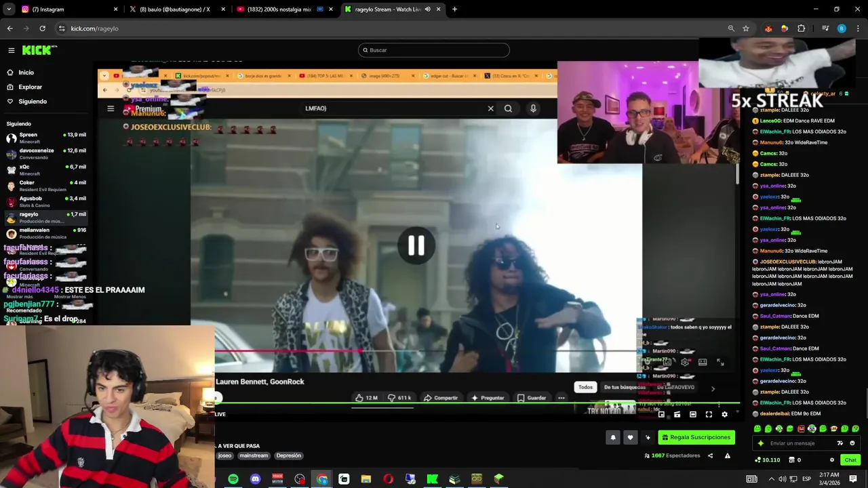Open the browser zoom indicator icon
Viewport: 868px width, 488px height.
pyautogui.click(x=731, y=28)
